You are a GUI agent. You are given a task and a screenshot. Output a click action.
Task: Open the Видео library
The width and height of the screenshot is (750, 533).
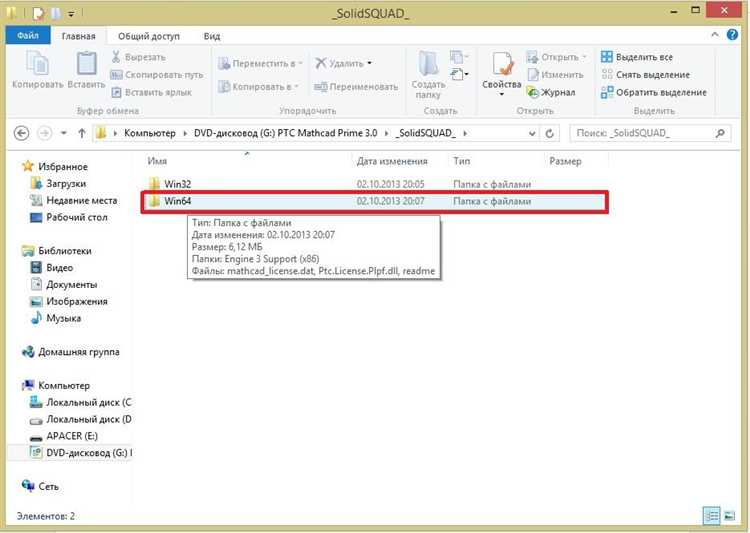pos(59,267)
